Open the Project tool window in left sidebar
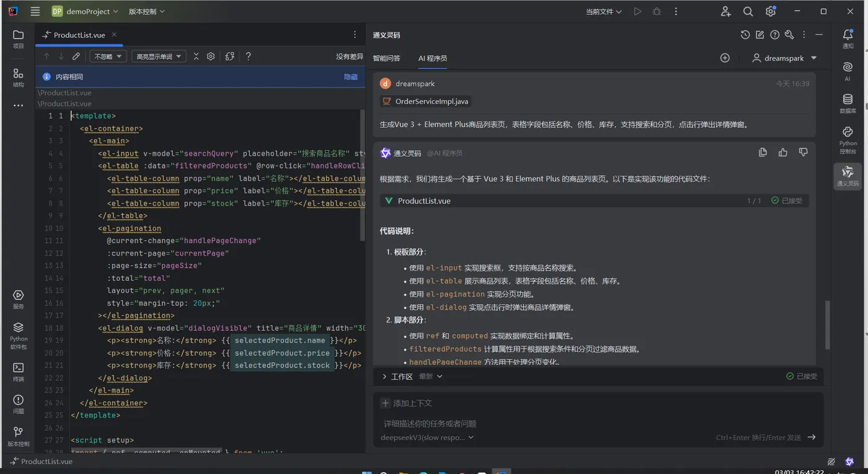Screen dimensions: 868x474 pyautogui.click(x=19, y=39)
